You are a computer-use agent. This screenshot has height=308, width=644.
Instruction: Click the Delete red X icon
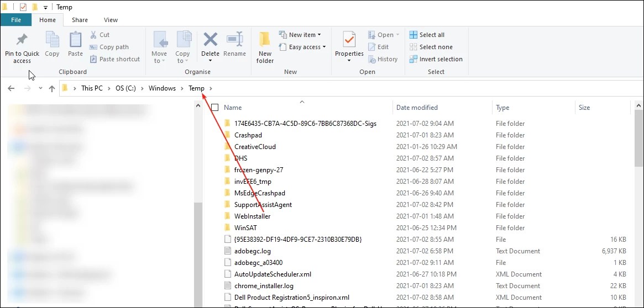pyautogui.click(x=210, y=39)
